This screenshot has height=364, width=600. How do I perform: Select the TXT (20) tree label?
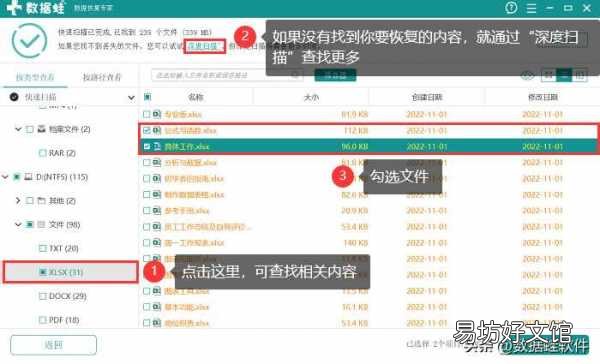point(64,248)
